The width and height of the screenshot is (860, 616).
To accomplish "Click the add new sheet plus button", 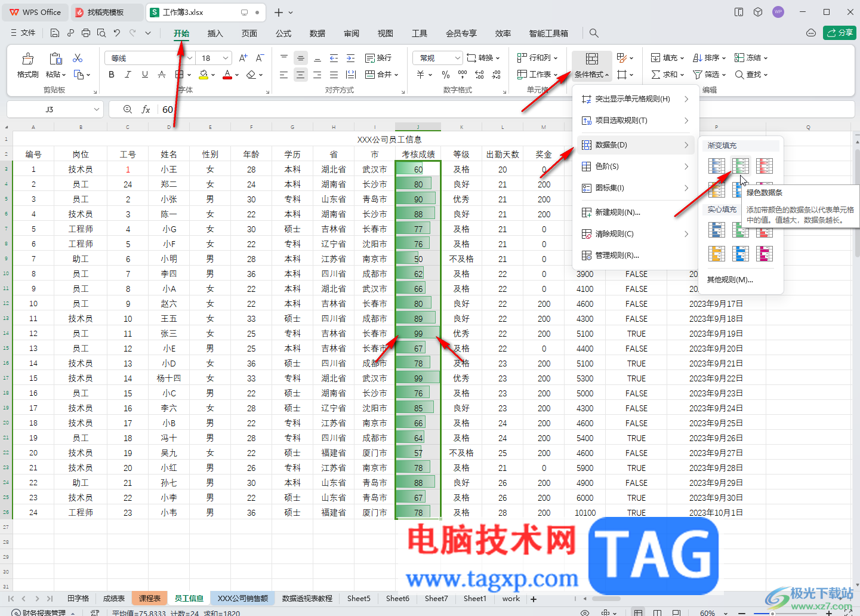I will [534, 599].
